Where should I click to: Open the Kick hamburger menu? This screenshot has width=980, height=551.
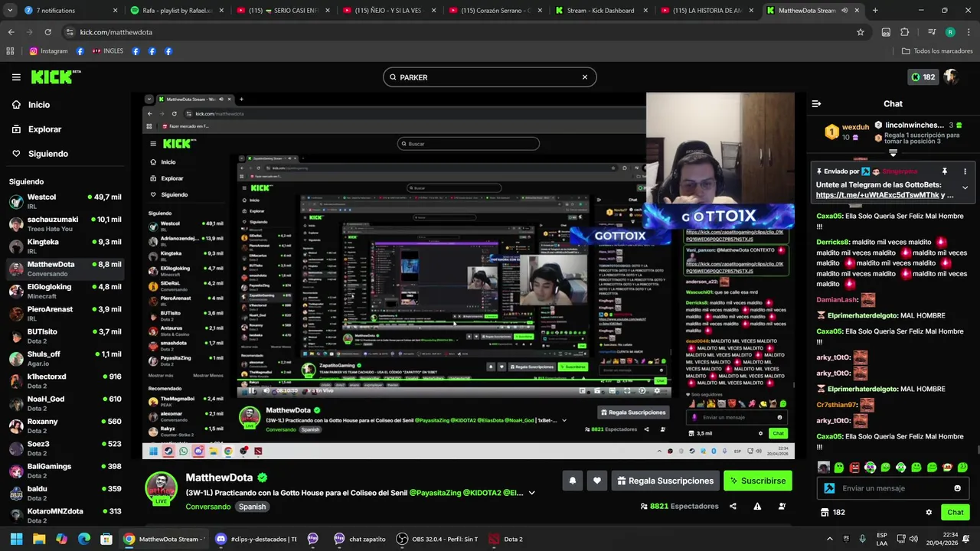tap(16, 77)
